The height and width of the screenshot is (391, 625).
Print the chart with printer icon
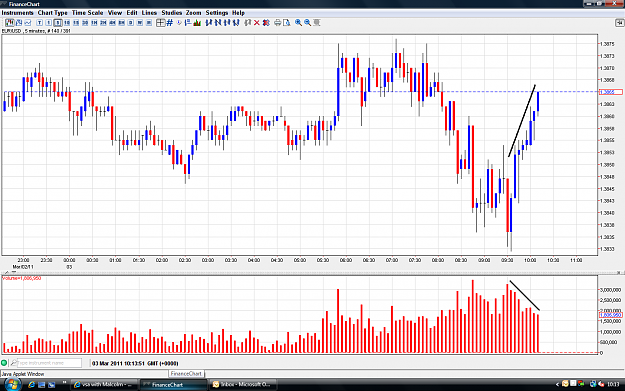pyautogui.click(x=277, y=23)
